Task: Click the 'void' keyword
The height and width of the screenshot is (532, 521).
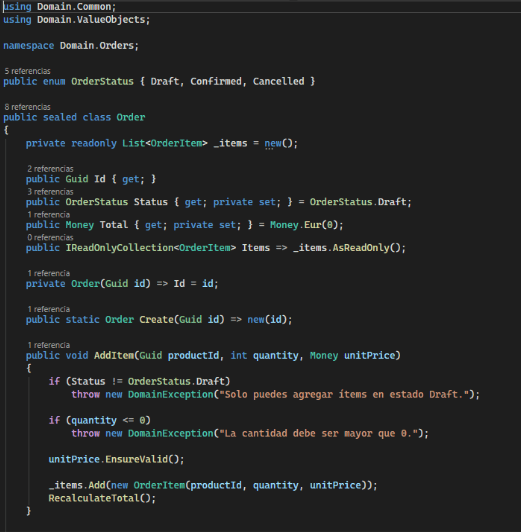Action: click(77, 356)
